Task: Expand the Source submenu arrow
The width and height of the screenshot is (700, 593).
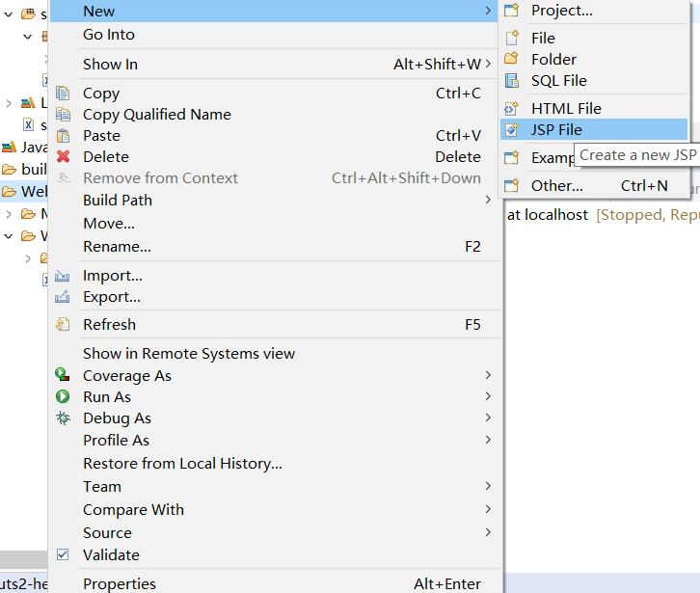Action: [488, 532]
